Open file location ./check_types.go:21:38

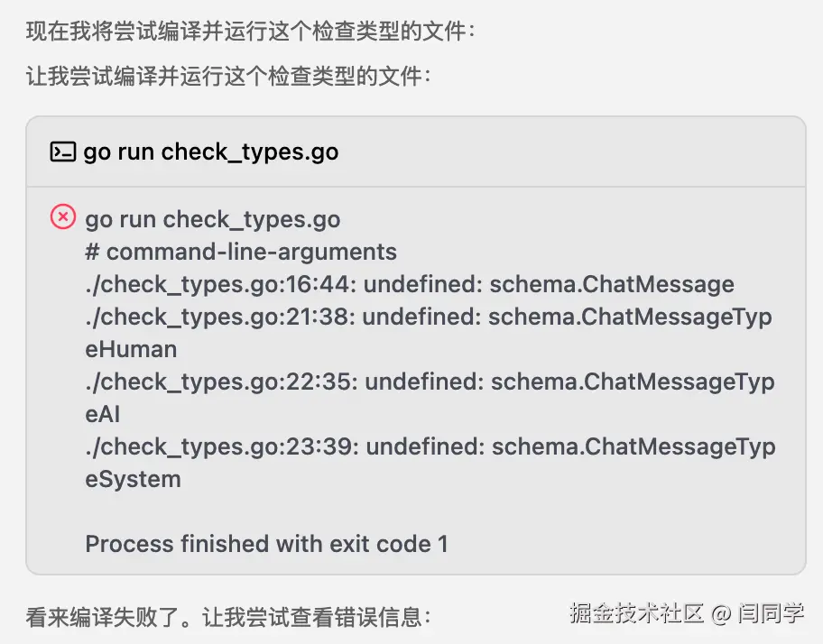(220, 317)
